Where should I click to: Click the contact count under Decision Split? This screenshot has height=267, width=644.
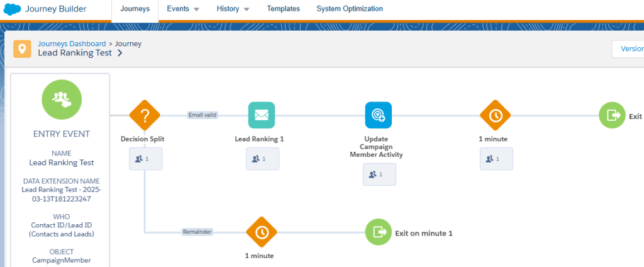[145, 159]
